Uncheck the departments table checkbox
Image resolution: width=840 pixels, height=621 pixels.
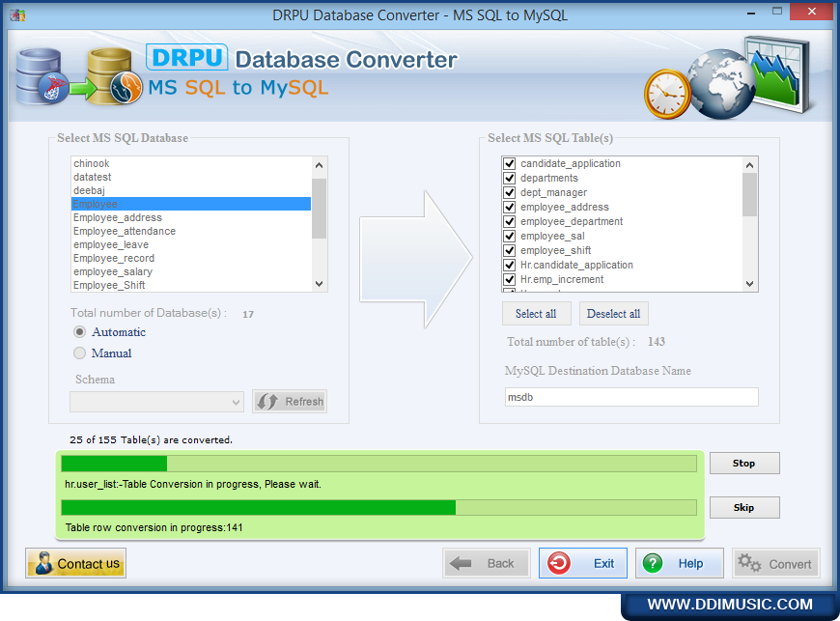pyautogui.click(x=510, y=178)
